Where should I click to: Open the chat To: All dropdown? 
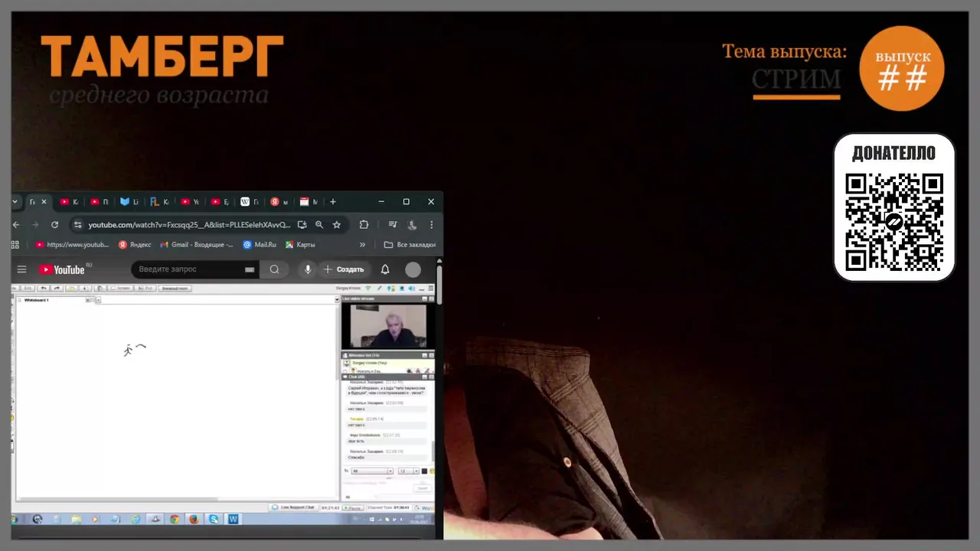coord(371,471)
